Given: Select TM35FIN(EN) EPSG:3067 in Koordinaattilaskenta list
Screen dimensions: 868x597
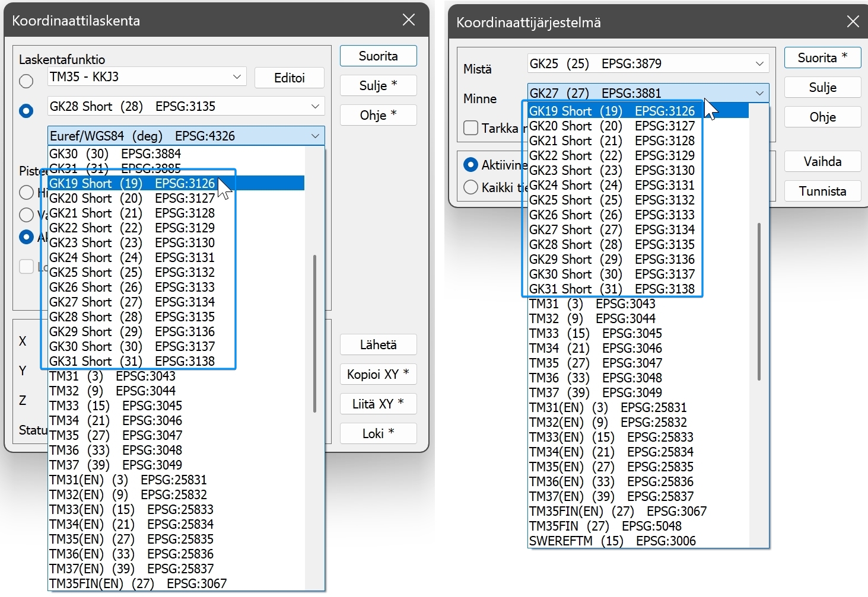Looking at the screenshot, I should tap(176, 583).
